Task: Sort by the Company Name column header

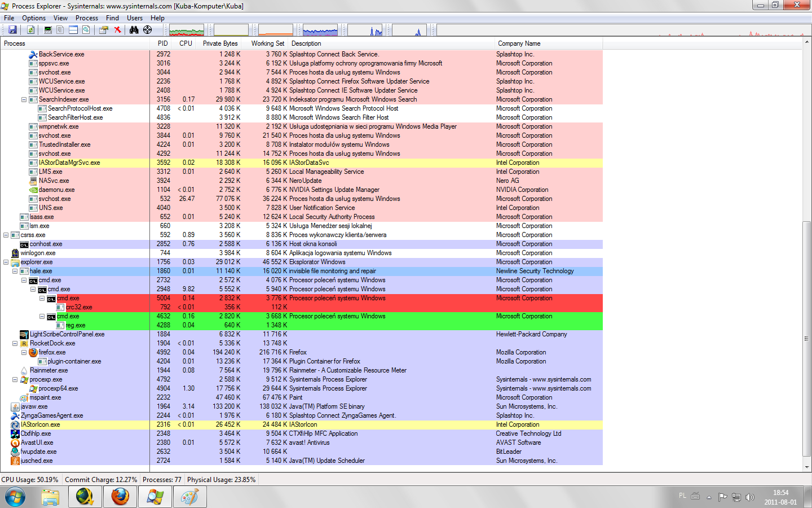Action: [548, 43]
